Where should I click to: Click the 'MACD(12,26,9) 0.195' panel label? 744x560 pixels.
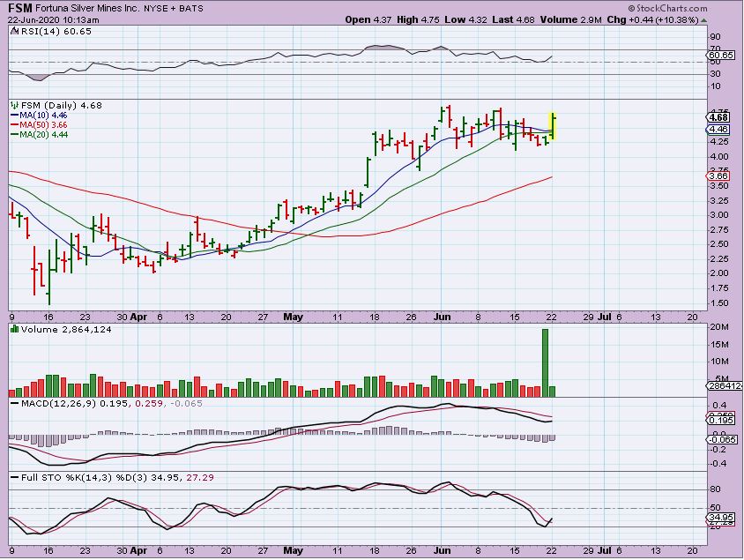click(75, 403)
